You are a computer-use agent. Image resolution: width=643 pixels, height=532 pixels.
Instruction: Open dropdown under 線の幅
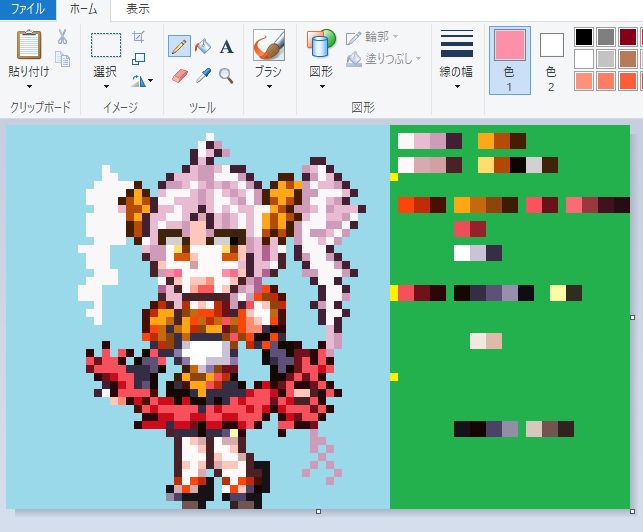tap(457, 87)
